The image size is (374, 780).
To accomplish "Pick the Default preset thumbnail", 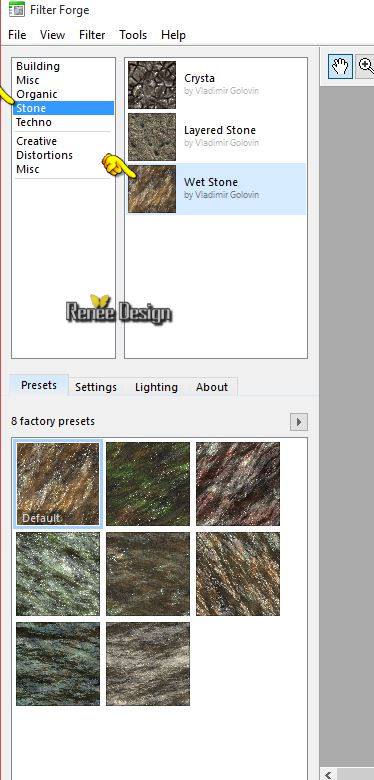I will 58,484.
